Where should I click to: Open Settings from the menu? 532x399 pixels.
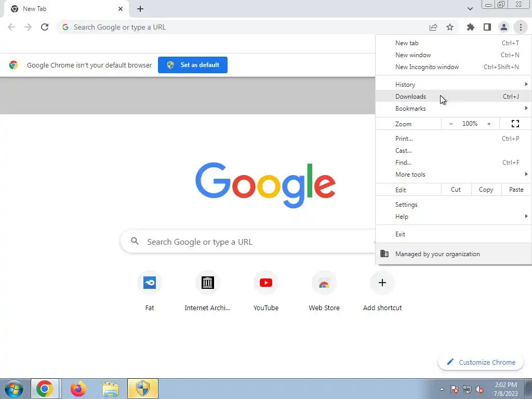point(454,205)
